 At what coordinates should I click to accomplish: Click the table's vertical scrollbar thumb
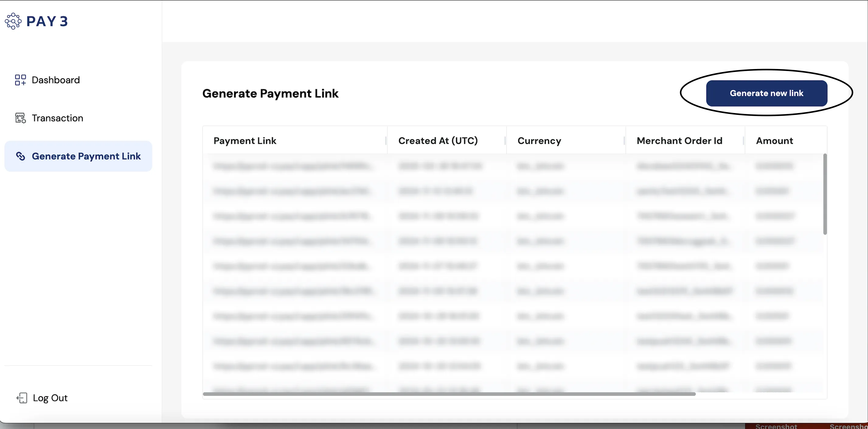tap(825, 194)
